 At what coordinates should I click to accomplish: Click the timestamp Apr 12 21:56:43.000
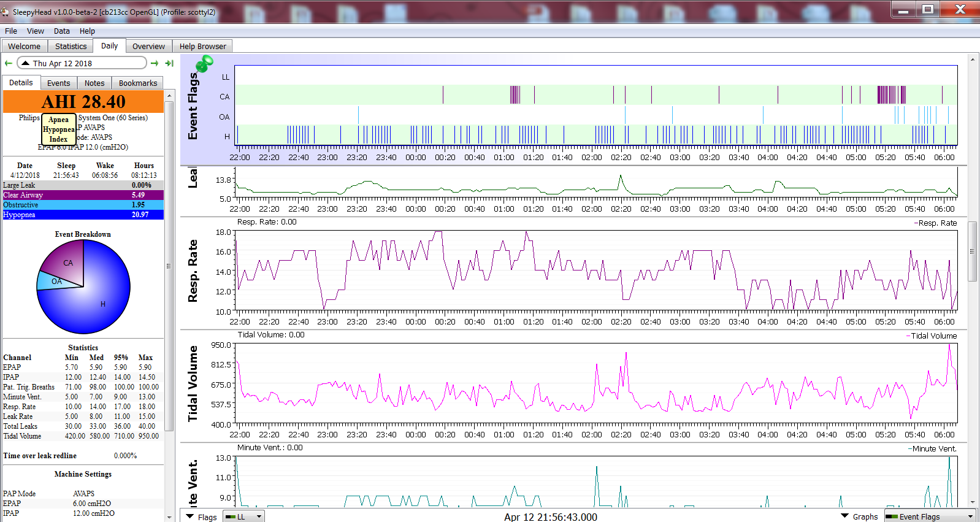coord(551,517)
